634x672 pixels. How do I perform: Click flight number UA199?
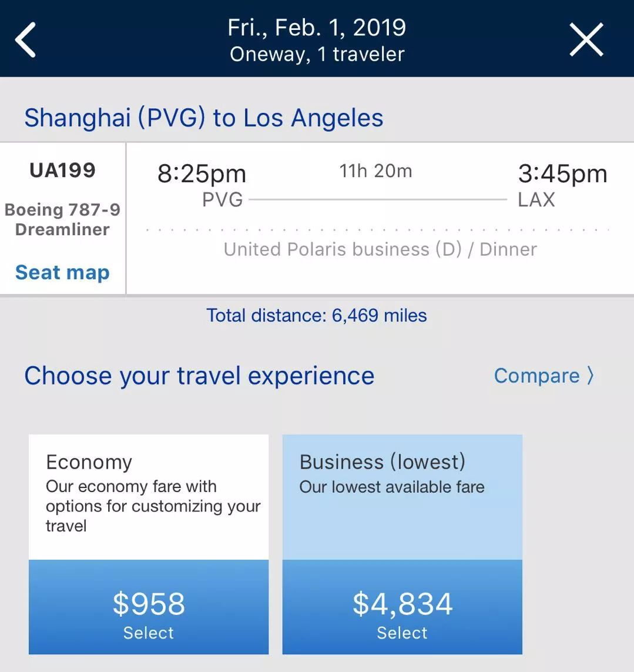tap(62, 170)
